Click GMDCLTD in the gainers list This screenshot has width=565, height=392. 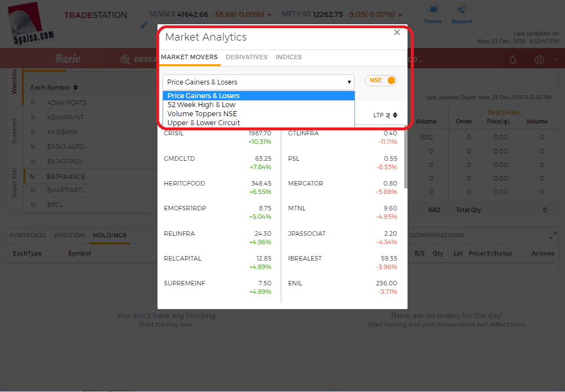179,158
